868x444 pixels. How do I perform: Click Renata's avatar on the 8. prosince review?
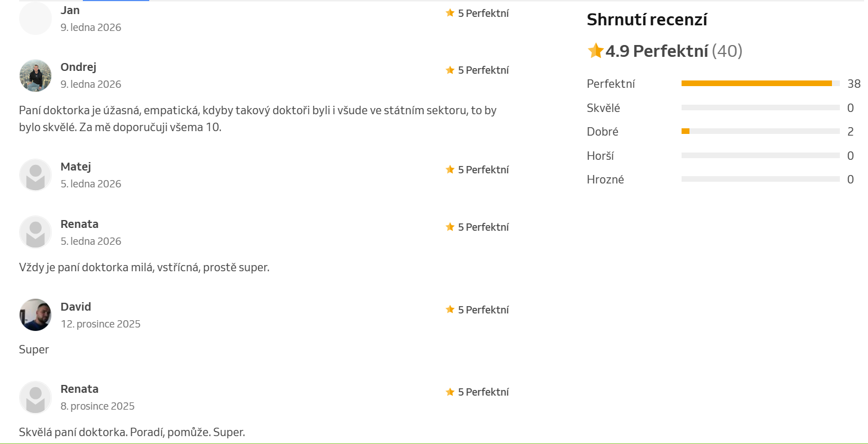pos(35,397)
